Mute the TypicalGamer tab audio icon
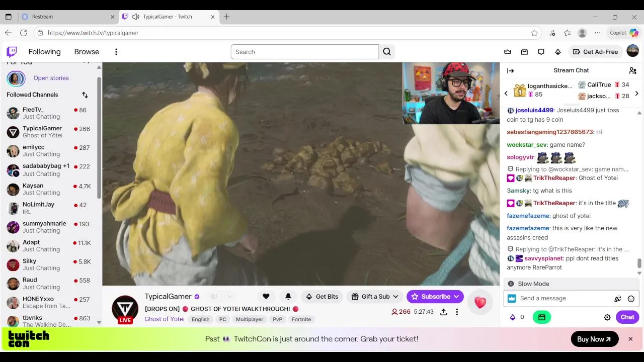This screenshot has height=362, width=644. [x=135, y=17]
